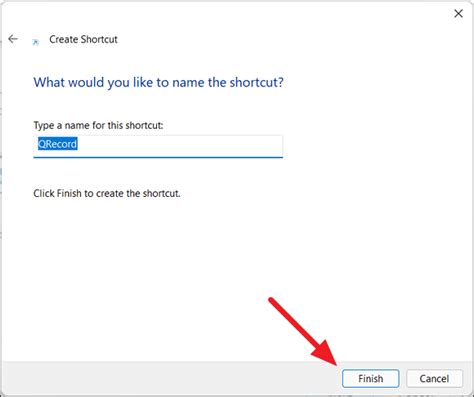Click the word 'Shortcut' in the dialog title
The width and height of the screenshot is (474, 397).
[x=99, y=39]
